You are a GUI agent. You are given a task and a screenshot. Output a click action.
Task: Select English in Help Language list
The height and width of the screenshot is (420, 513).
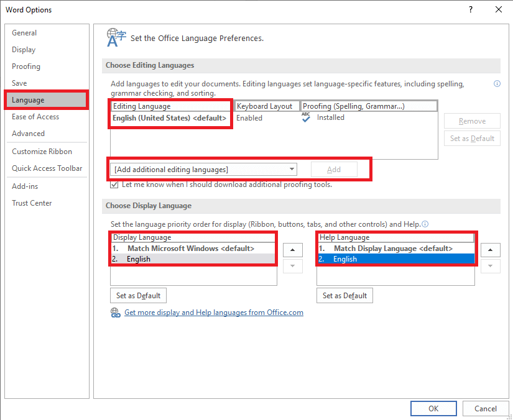pos(396,259)
